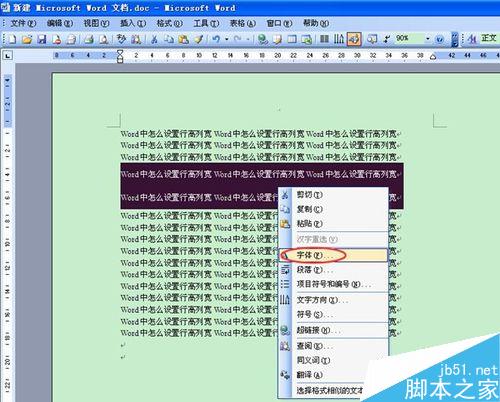This screenshot has width=500, height=402.
Task: Copy selection using the toolbar Copy icon
Action: coord(169,39)
